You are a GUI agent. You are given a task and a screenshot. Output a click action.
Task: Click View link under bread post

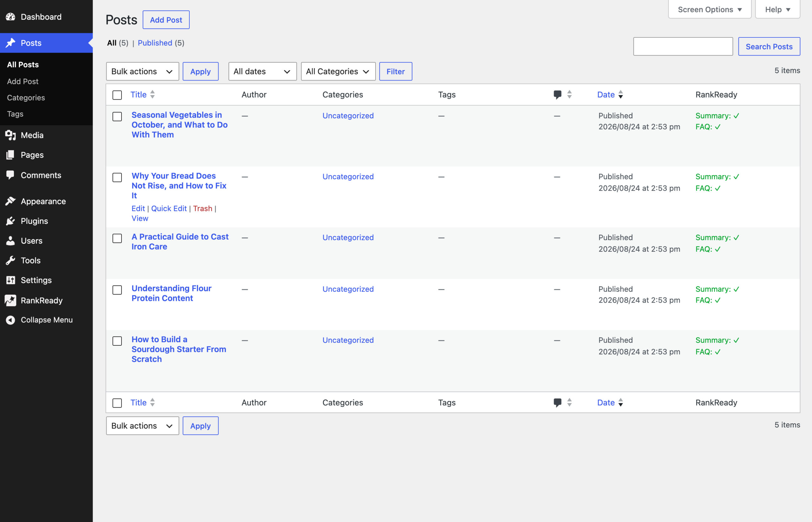(x=140, y=218)
